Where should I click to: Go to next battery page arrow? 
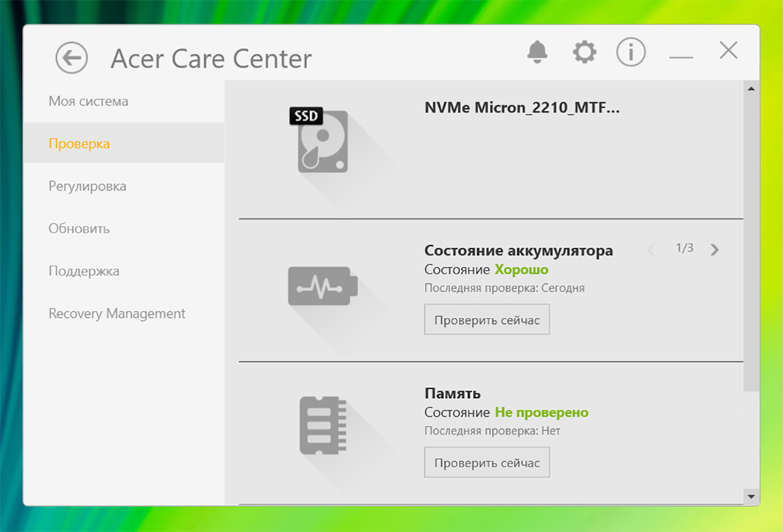tap(715, 249)
